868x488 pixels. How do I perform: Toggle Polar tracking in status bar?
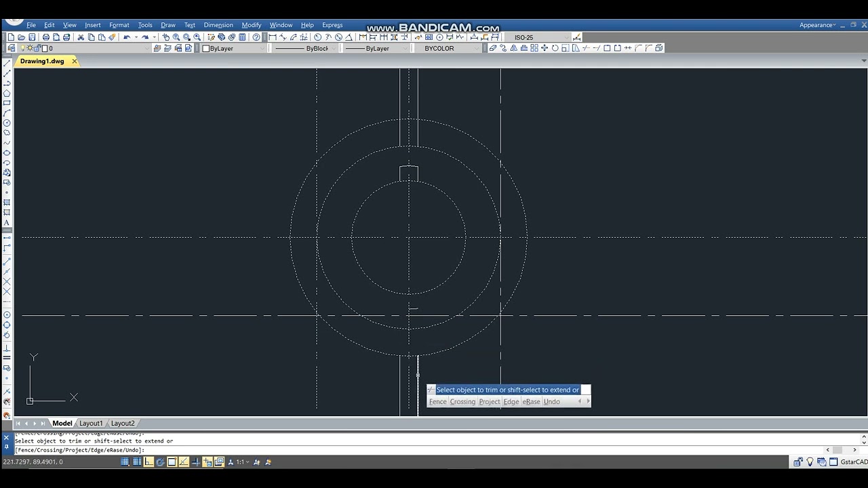[160, 462]
